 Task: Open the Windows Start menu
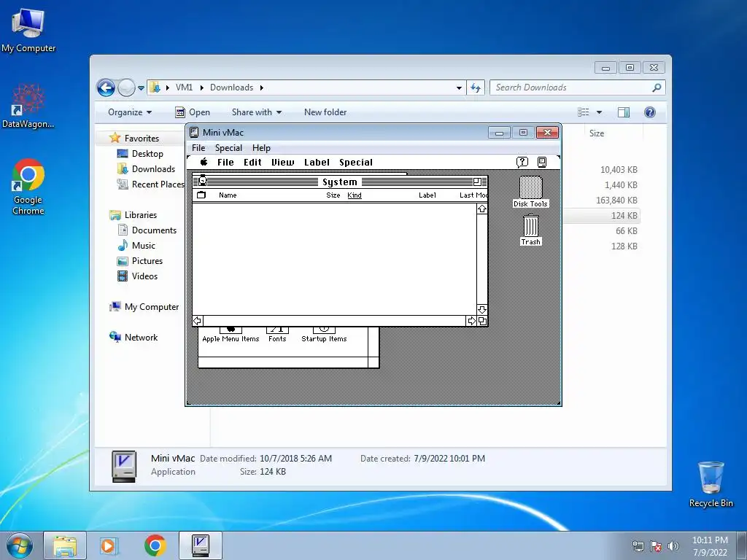click(20, 545)
